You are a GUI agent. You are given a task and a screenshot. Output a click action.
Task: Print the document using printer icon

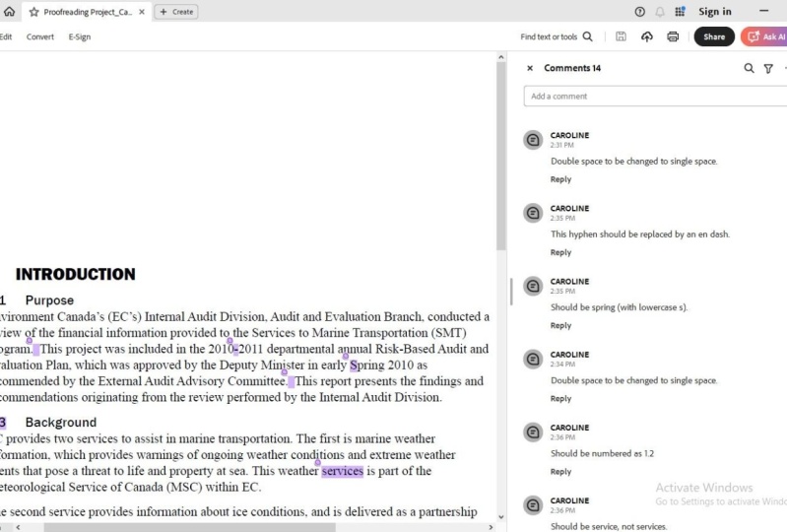coord(673,36)
